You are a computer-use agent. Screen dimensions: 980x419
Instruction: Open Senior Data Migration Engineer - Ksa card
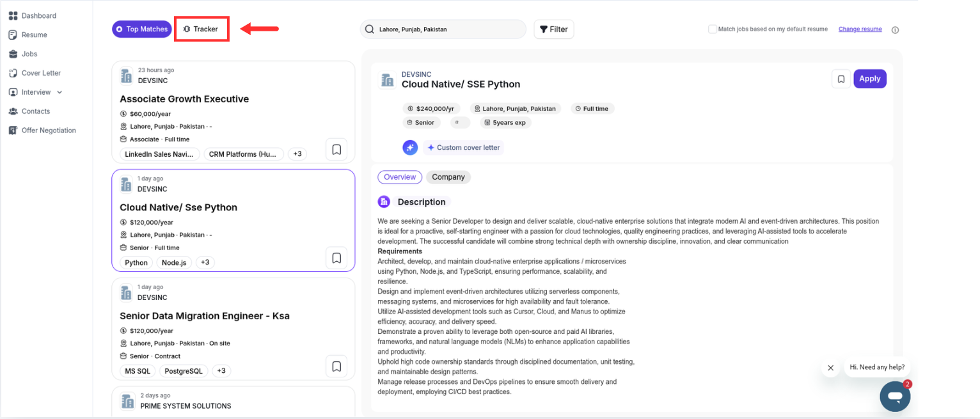(x=233, y=329)
